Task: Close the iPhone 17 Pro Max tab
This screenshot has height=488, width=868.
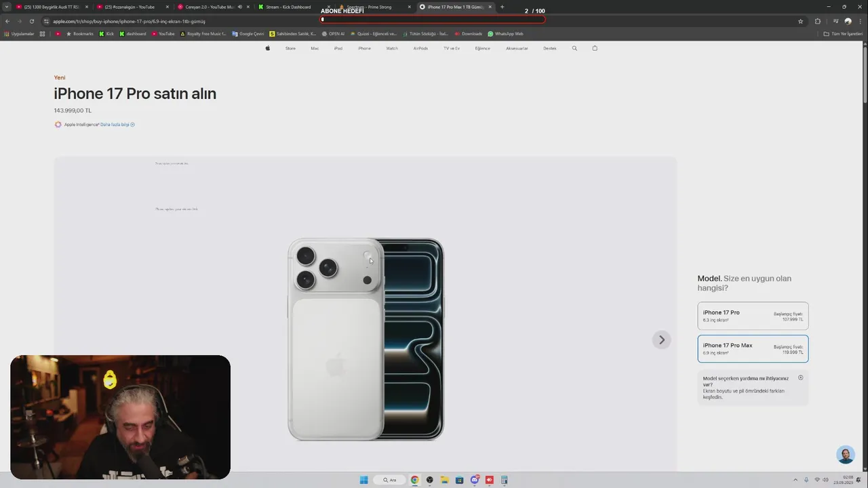Action: pyautogui.click(x=490, y=7)
